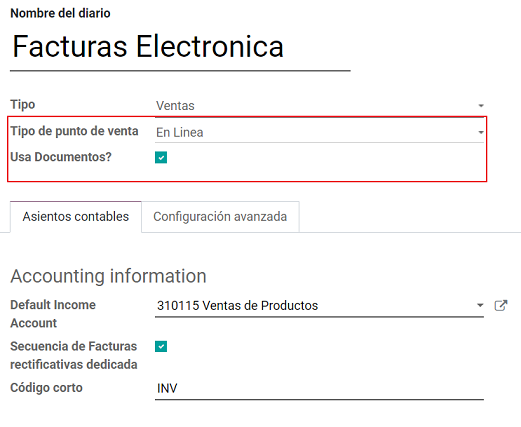Switch to Asientos contables tab
The width and height of the screenshot is (521, 427).
76,217
